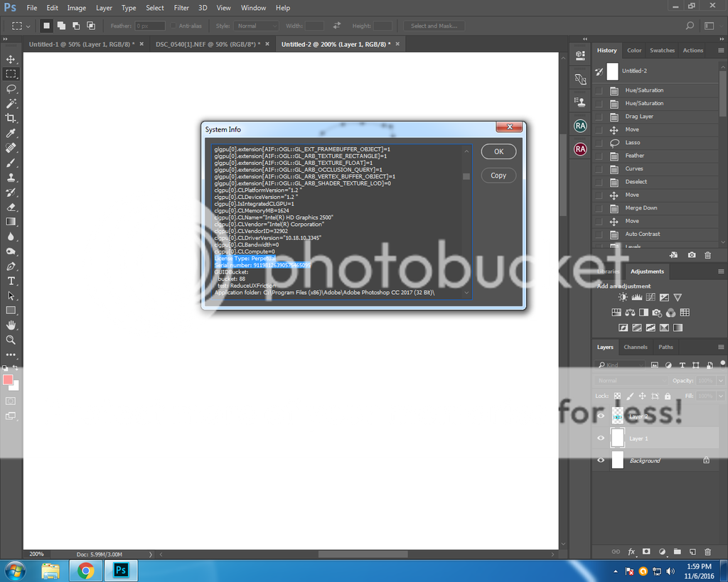Click OK in System Info dialog
The image size is (728, 582).
pos(498,151)
